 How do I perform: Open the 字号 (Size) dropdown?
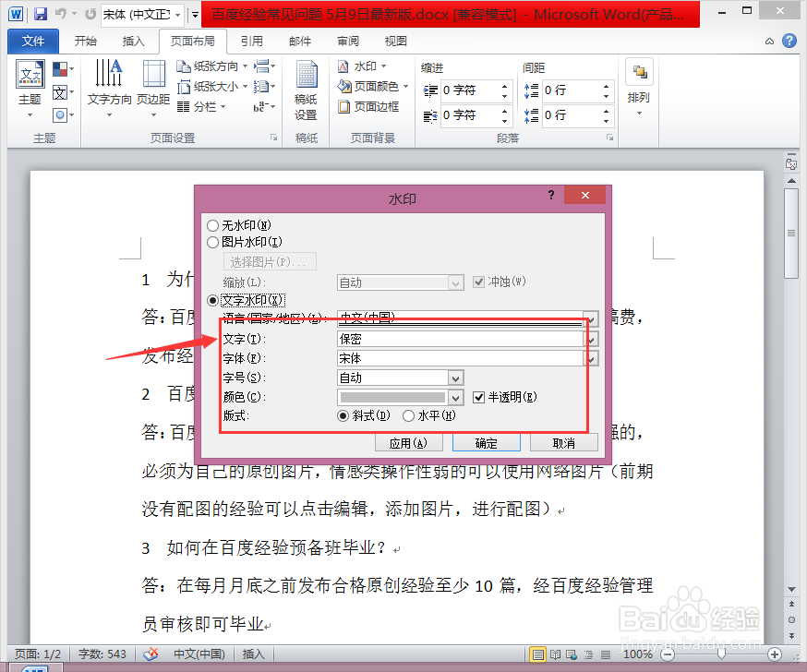(x=455, y=377)
